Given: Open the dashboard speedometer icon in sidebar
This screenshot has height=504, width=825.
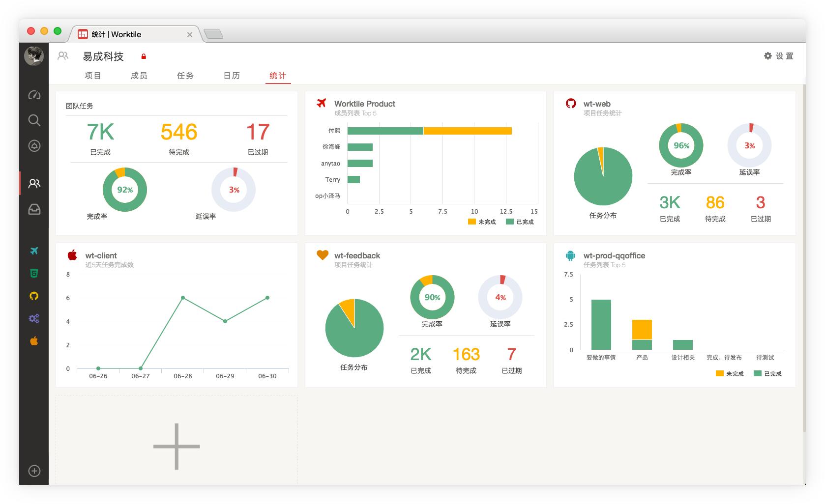Looking at the screenshot, I should [34, 95].
